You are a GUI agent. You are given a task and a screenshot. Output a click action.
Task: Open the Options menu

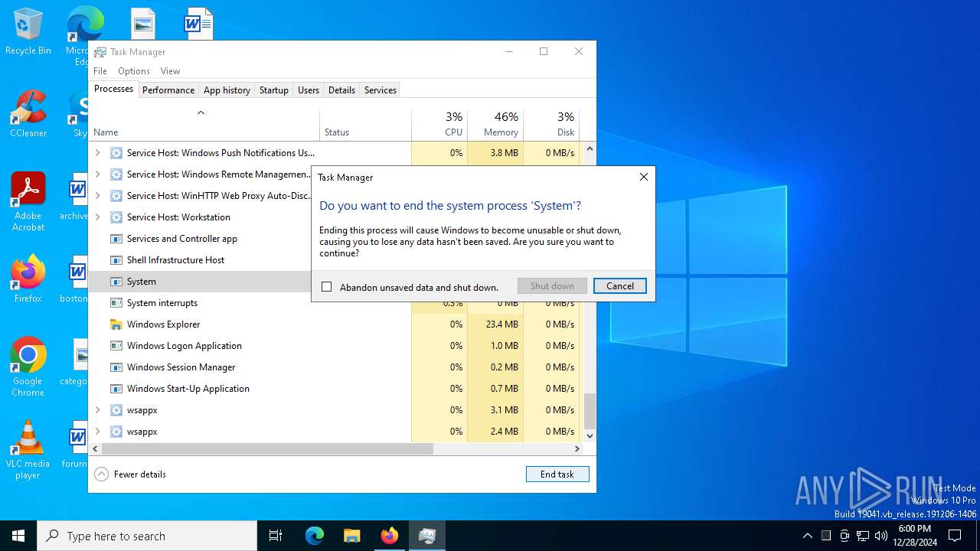click(134, 71)
